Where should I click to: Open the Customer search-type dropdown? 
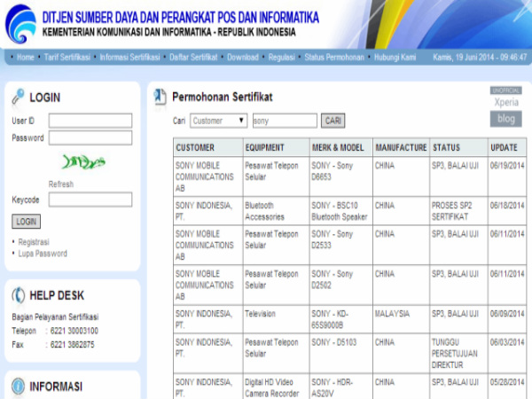tap(218, 121)
